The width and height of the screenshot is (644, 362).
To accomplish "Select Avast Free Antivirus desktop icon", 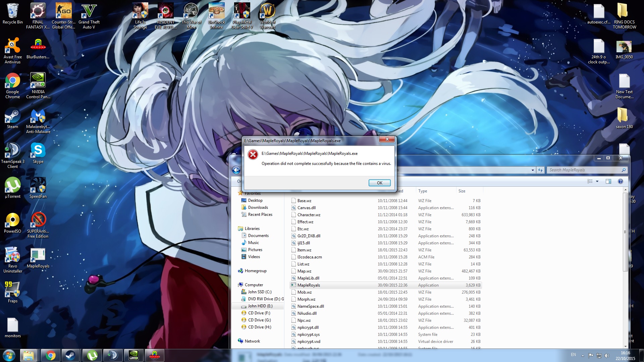I will coord(12,51).
